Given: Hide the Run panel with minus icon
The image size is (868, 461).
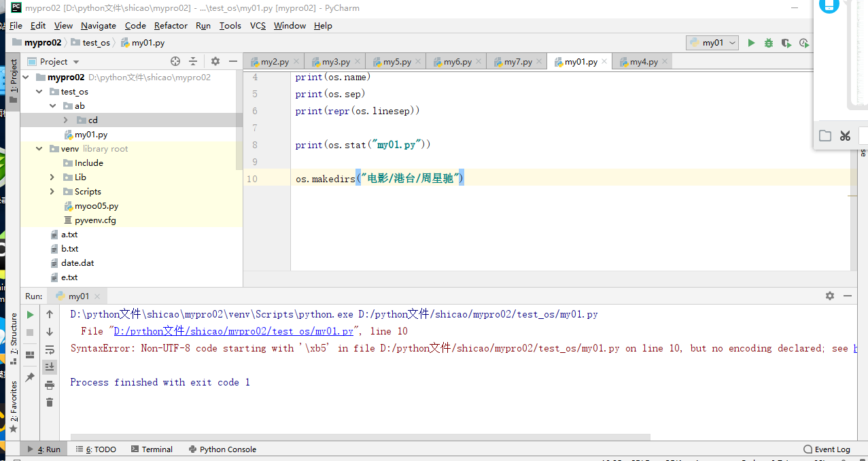Looking at the screenshot, I should pos(847,296).
